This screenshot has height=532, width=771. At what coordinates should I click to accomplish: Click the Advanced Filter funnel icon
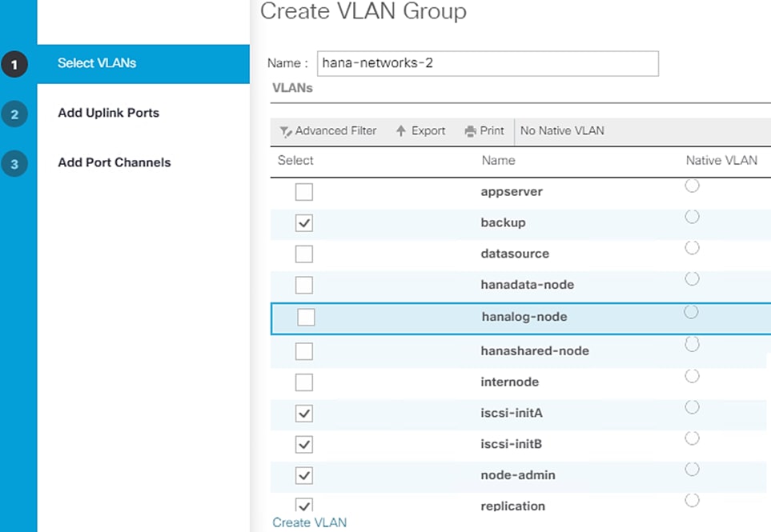click(285, 131)
